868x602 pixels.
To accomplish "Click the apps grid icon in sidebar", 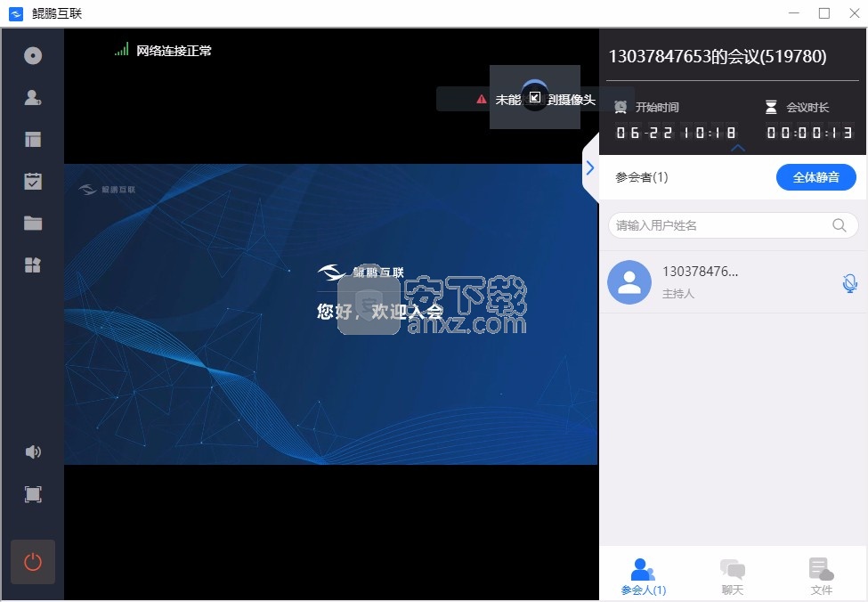I will coord(33,265).
